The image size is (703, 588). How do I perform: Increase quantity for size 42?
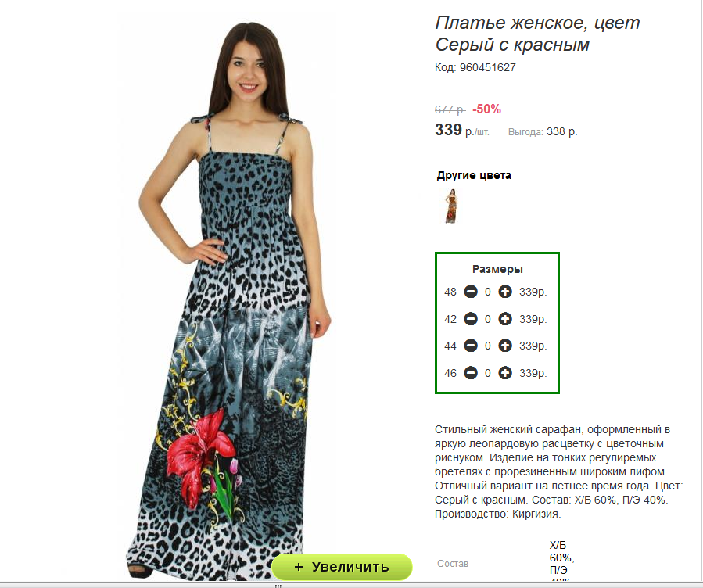505,319
